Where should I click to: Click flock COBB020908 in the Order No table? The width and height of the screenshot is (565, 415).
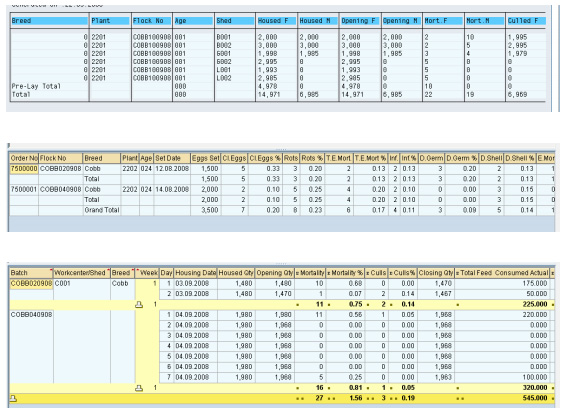click(61, 169)
